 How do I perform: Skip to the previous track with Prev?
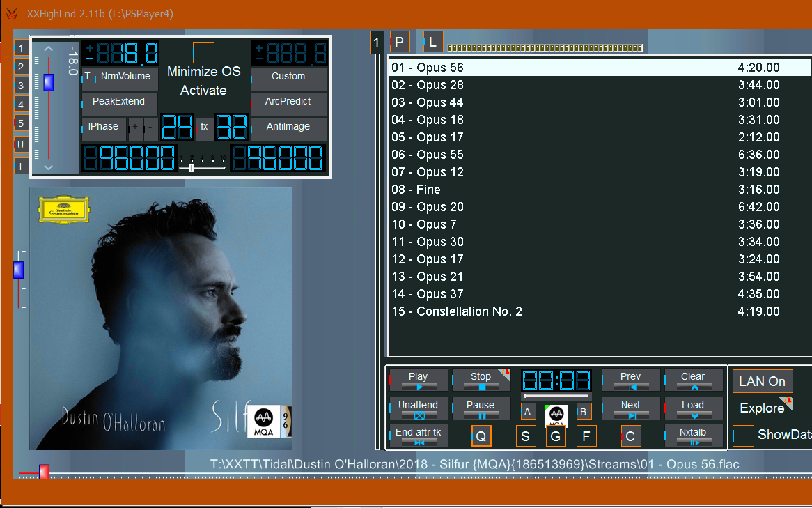pyautogui.click(x=631, y=380)
